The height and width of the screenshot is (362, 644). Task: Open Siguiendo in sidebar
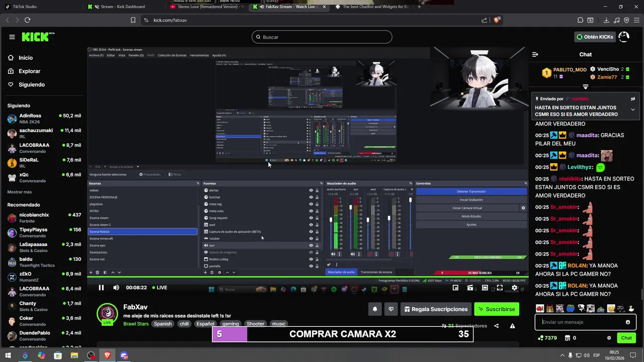pyautogui.click(x=26, y=84)
